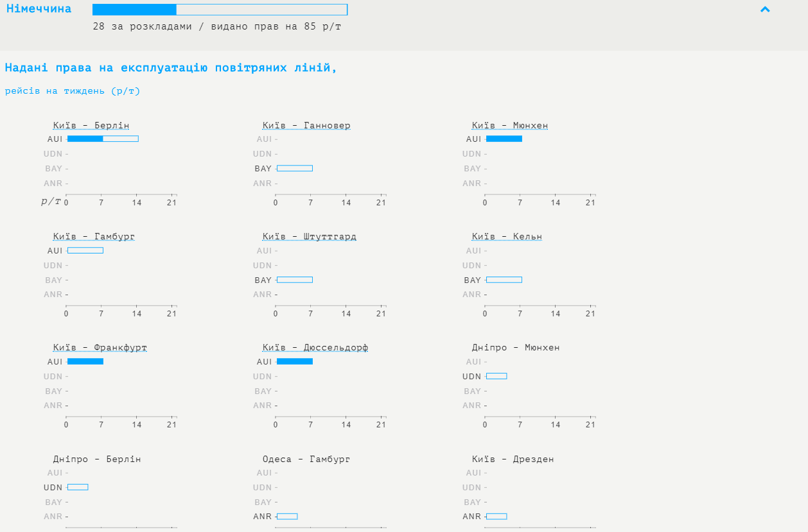Screen dimensions: 808x532
Task: Click the UDN bar in Дніпро - Мюнхен chart
Action: [x=496, y=376]
